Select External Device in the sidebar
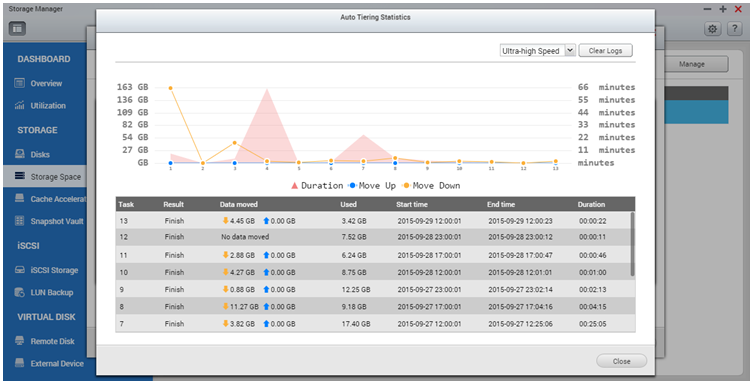753x385 pixels. click(x=57, y=363)
